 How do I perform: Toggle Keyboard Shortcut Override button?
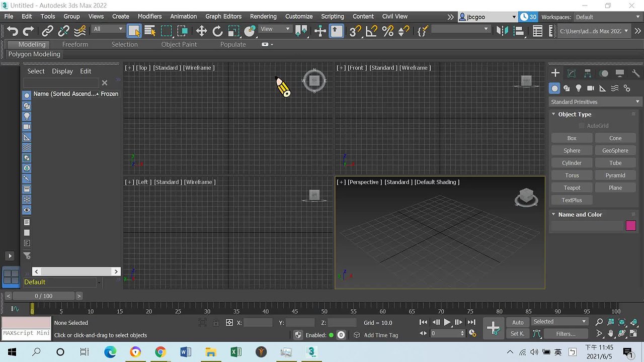(x=336, y=31)
